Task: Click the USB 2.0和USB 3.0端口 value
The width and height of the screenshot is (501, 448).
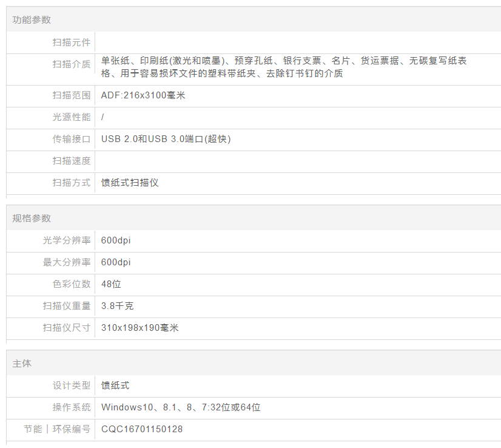Action: pos(166,139)
